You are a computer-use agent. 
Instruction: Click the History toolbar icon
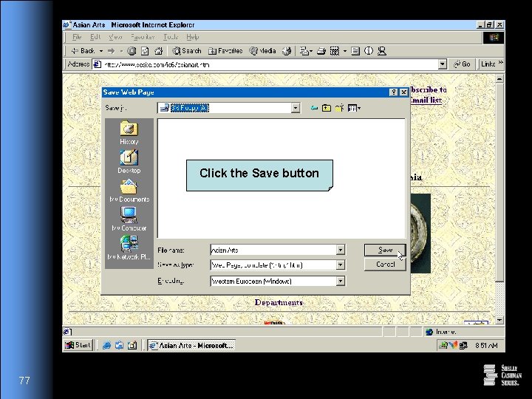pyautogui.click(x=287, y=51)
